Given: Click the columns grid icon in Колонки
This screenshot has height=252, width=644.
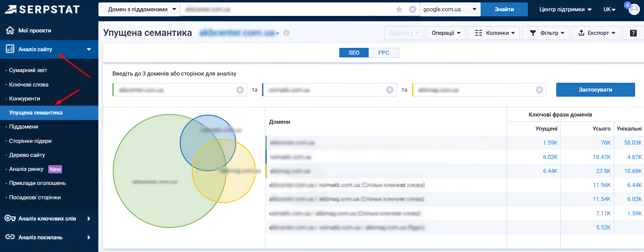Looking at the screenshot, I should (478, 33).
